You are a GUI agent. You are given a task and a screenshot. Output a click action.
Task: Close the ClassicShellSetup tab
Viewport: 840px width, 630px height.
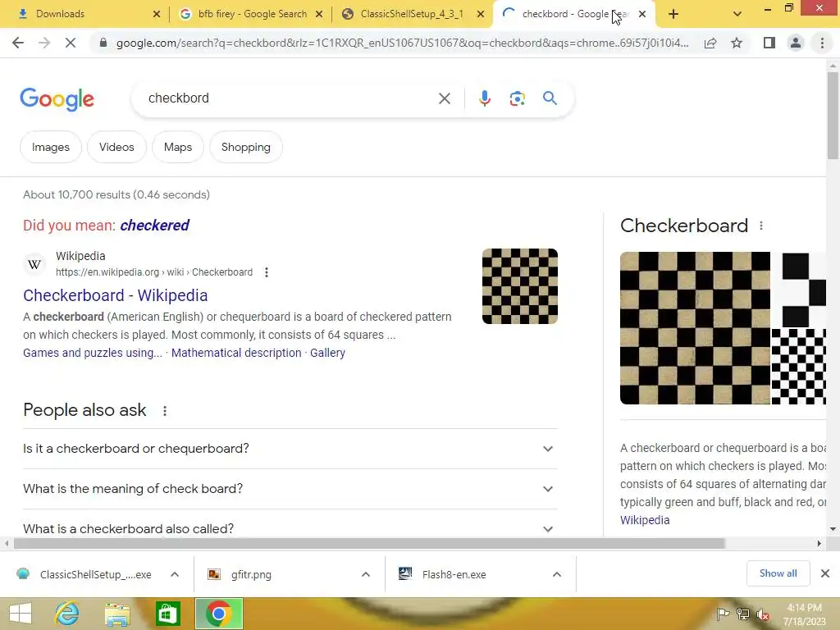coord(481,14)
